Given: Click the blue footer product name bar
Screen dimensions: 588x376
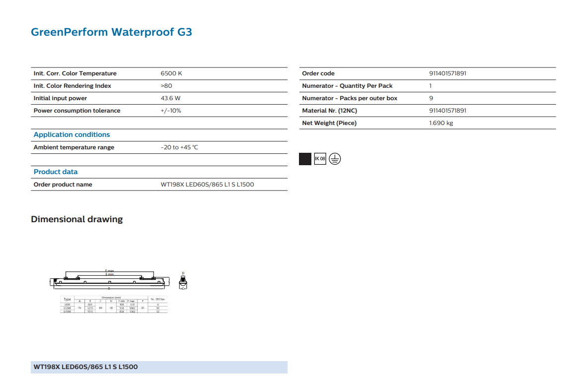Looking at the screenshot, I should pyautogui.click(x=159, y=367).
